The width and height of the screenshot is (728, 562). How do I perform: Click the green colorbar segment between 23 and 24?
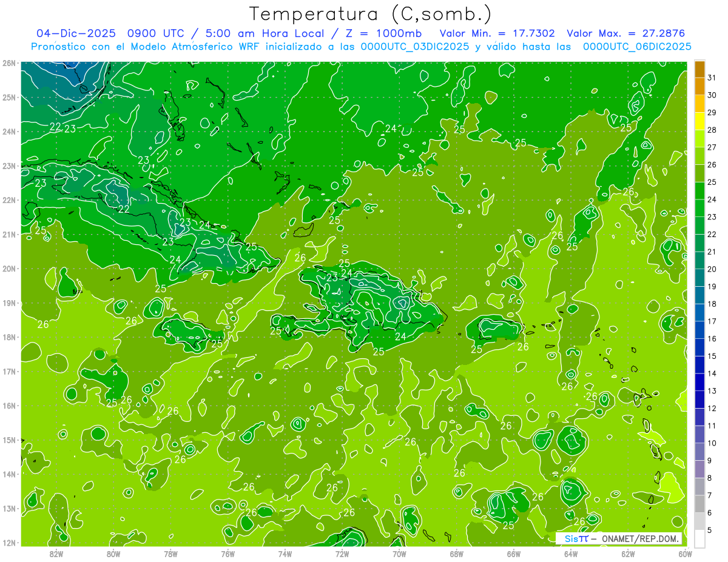pyautogui.click(x=699, y=208)
